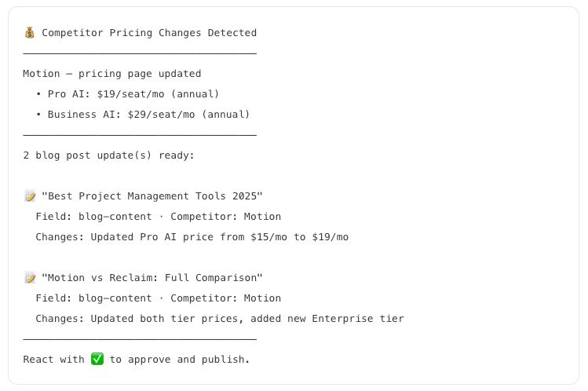Click the divider line below the heading
This screenshot has width=588, height=391.
tap(140, 53)
